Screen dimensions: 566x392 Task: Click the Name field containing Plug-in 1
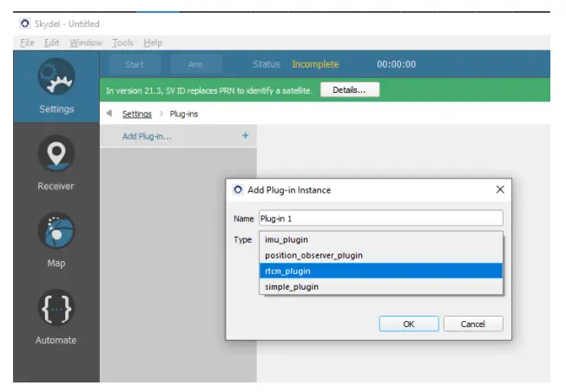coord(381,219)
